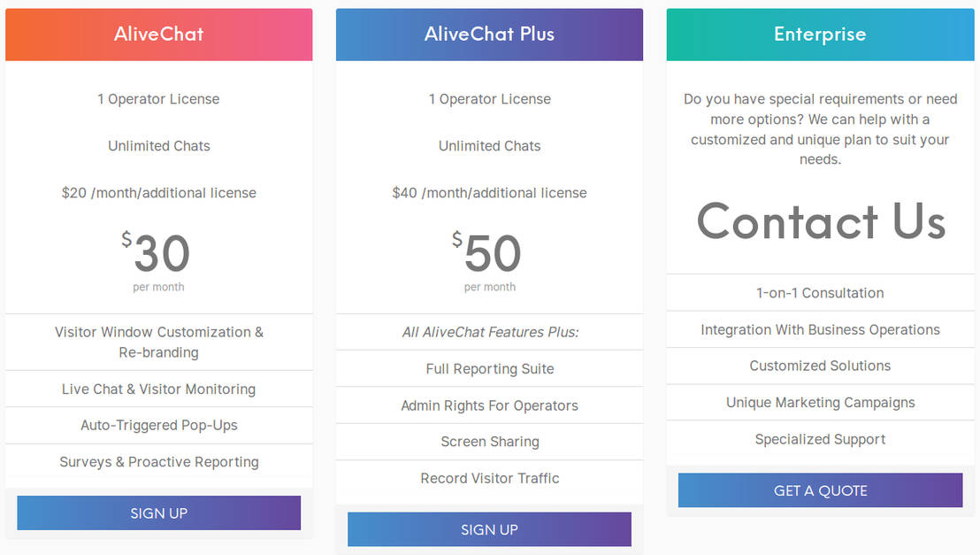This screenshot has width=980, height=555.
Task: Select Live Chat & Visitor Monitoring row
Action: (x=158, y=389)
